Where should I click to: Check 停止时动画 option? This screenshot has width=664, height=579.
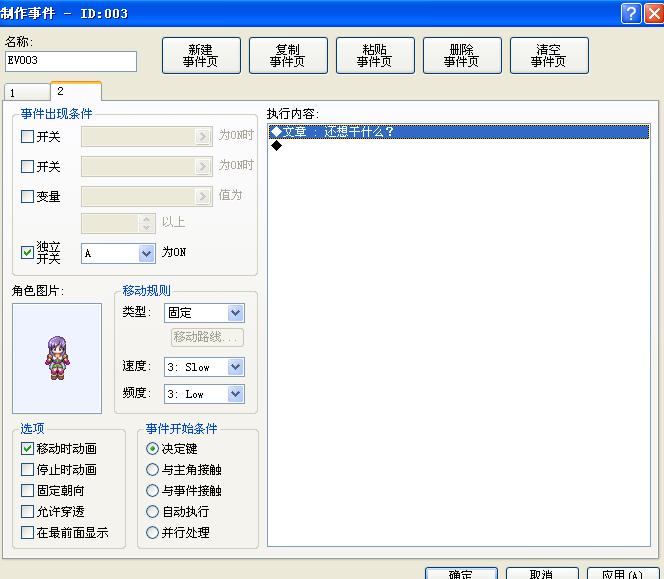pyautogui.click(x=27, y=469)
